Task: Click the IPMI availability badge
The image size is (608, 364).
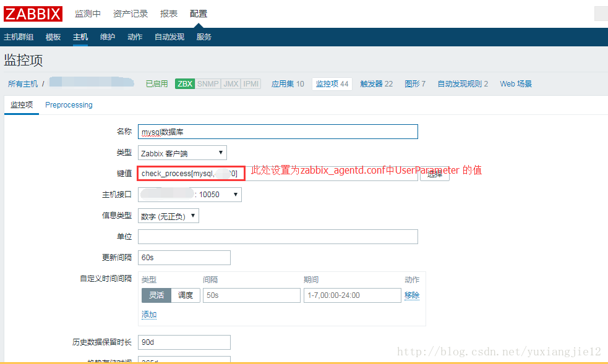Action: [251, 83]
